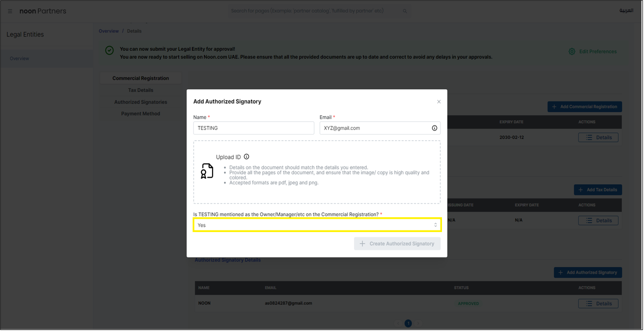644x331 pixels.
Task: Click the info icon next to Upload ID label
Action: click(x=247, y=156)
